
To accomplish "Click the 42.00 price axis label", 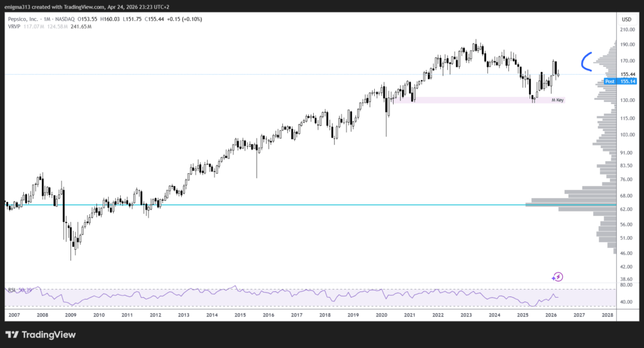I will click(626, 267).
